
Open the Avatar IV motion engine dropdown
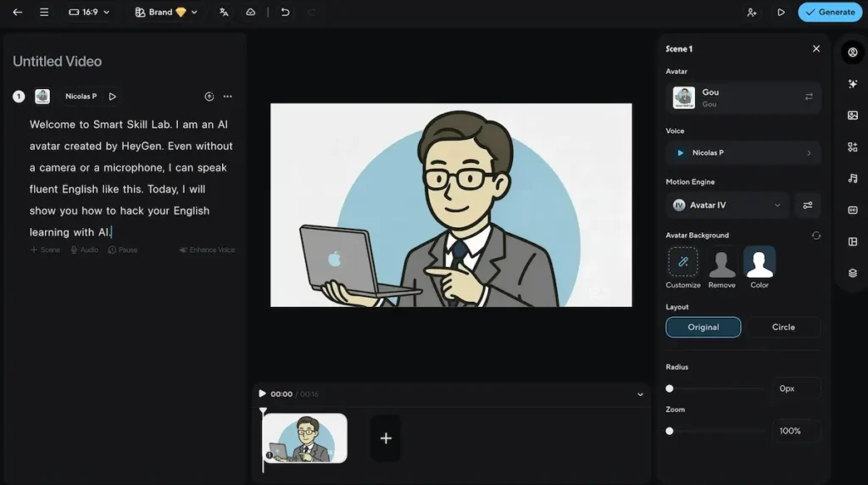(x=727, y=205)
